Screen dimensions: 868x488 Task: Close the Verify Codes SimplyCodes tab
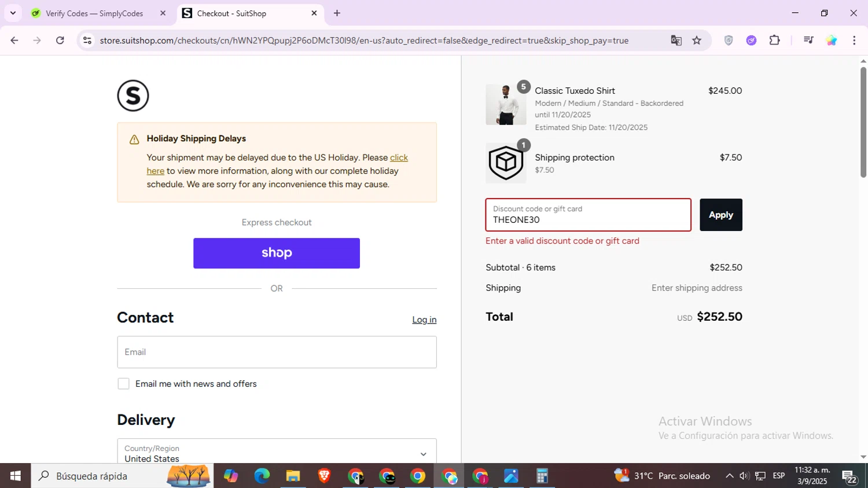163,13
